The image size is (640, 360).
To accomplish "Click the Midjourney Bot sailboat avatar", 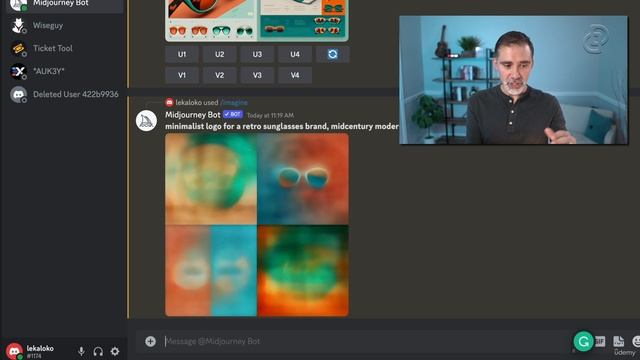I will [146, 121].
